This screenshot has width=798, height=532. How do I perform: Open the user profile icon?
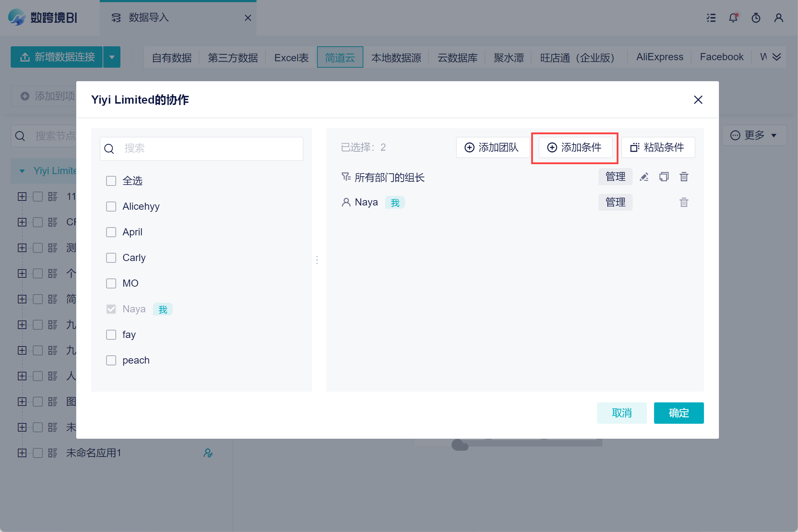click(x=779, y=18)
